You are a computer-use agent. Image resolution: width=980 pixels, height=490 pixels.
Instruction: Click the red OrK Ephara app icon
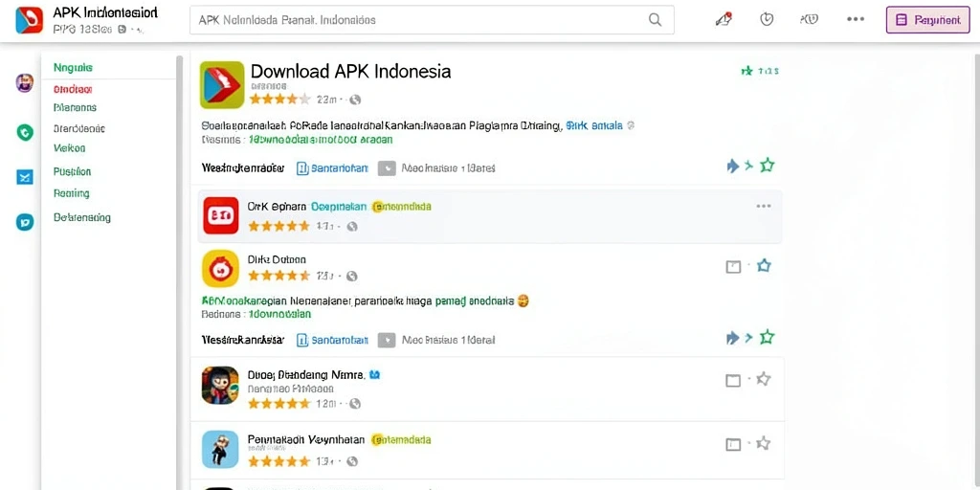click(221, 215)
